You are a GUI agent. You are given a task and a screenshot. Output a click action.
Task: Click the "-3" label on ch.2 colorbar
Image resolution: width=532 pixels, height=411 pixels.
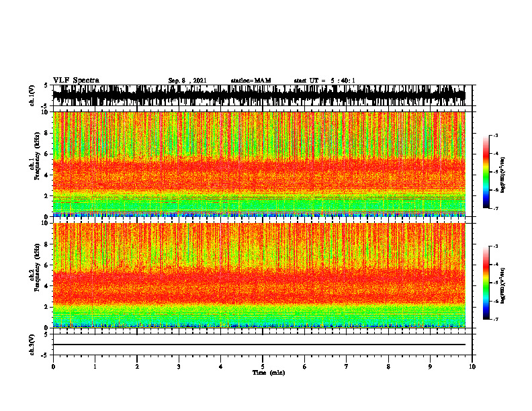click(x=495, y=246)
